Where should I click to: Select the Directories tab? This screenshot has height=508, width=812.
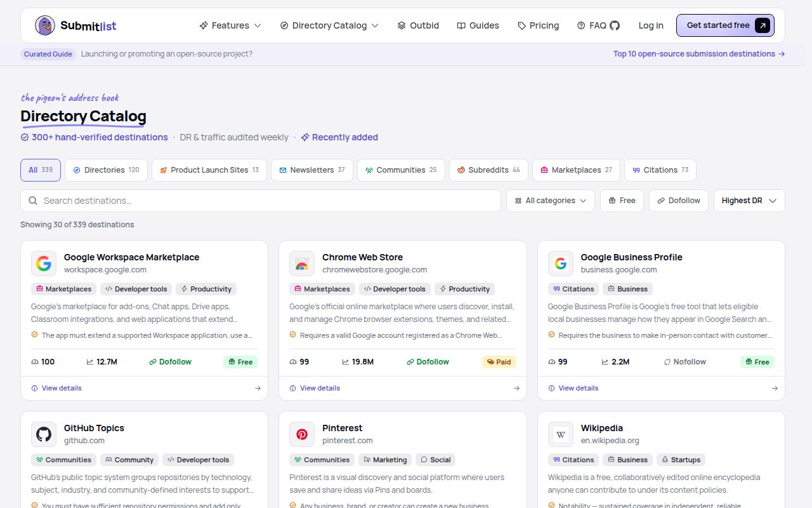click(106, 170)
